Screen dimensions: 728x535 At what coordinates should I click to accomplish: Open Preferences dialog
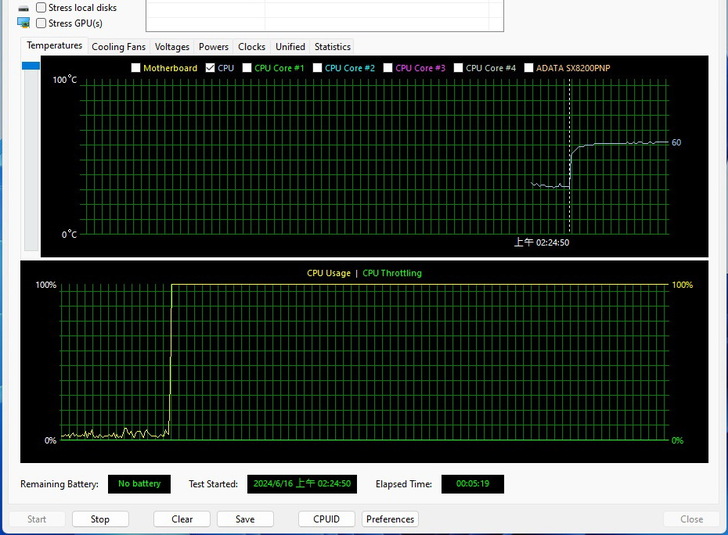point(390,519)
